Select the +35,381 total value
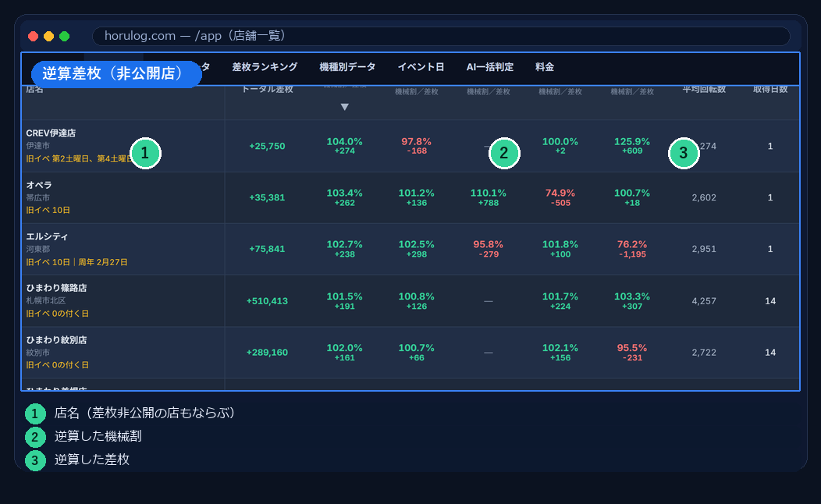Viewport: 821px width, 504px height. [267, 197]
